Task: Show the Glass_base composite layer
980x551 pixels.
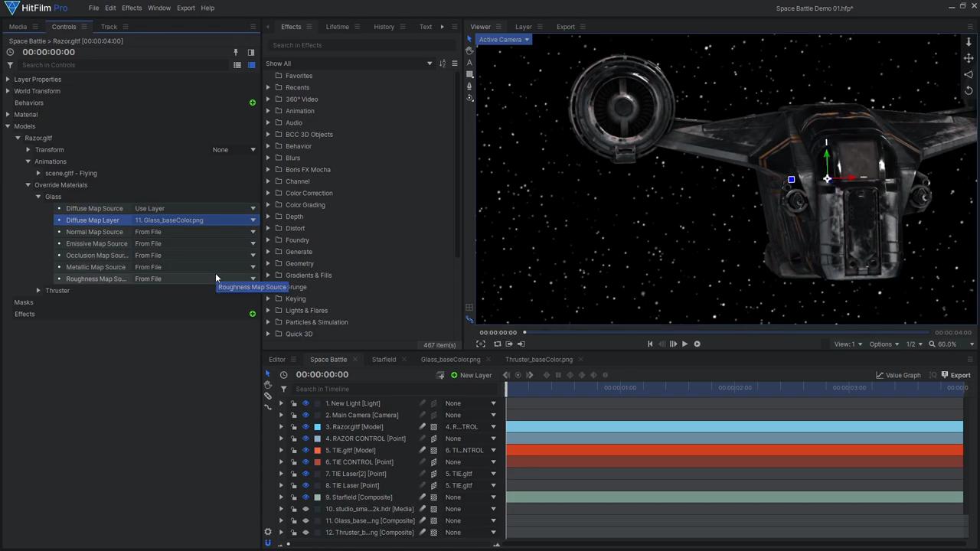Action: pyautogui.click(x=305, y=520)
